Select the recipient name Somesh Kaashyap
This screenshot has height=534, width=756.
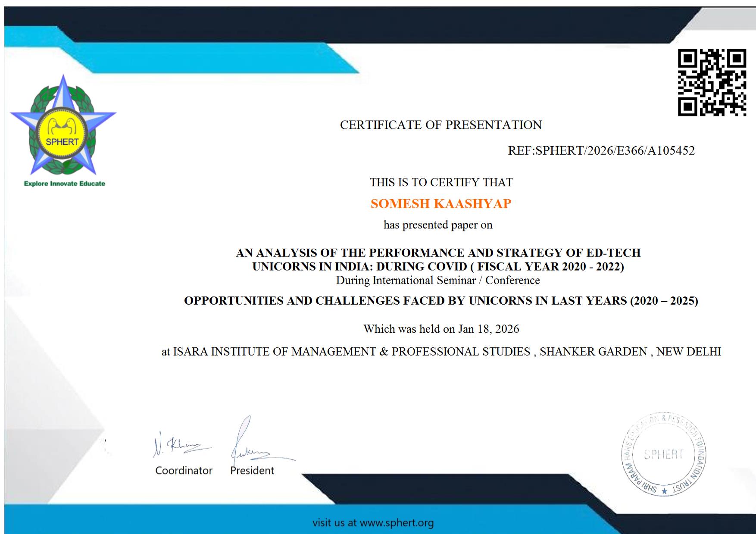click(x=440, y=204)
